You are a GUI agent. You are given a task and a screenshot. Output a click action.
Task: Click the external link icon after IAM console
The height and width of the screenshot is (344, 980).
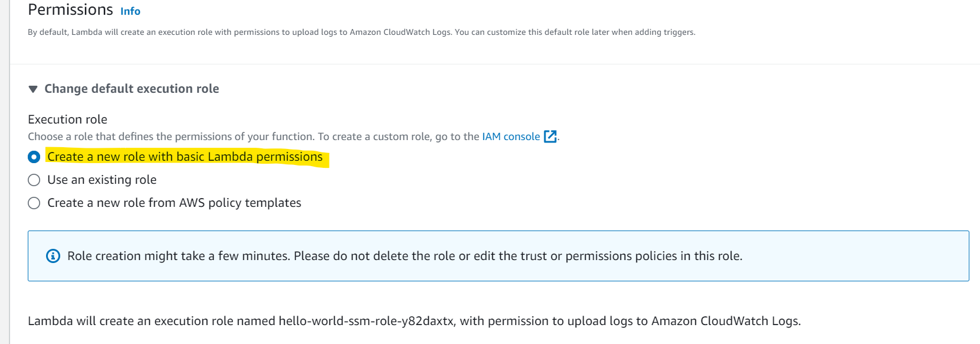pyautogui.click(x=550, y=137)
